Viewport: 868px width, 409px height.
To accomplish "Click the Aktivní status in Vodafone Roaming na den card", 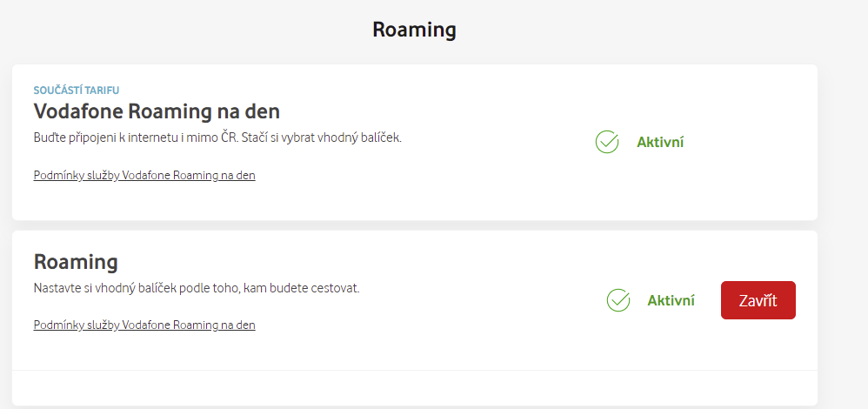I will 660,142.
